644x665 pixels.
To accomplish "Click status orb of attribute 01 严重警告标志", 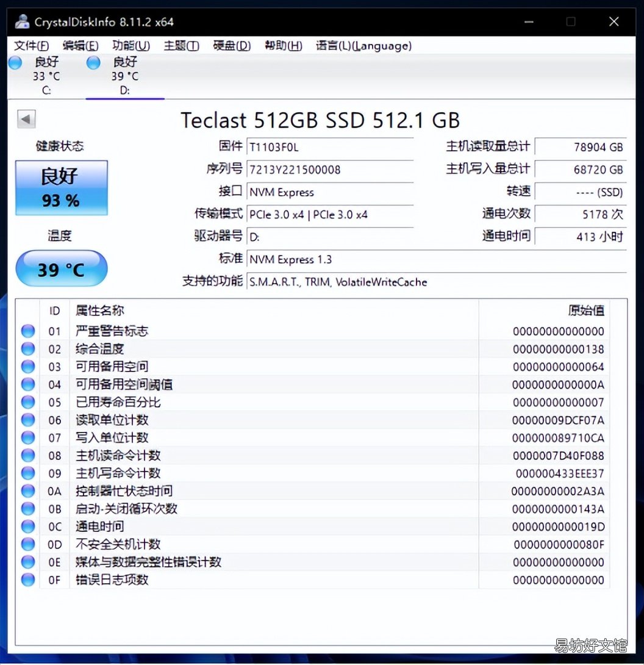I will 28,331.
